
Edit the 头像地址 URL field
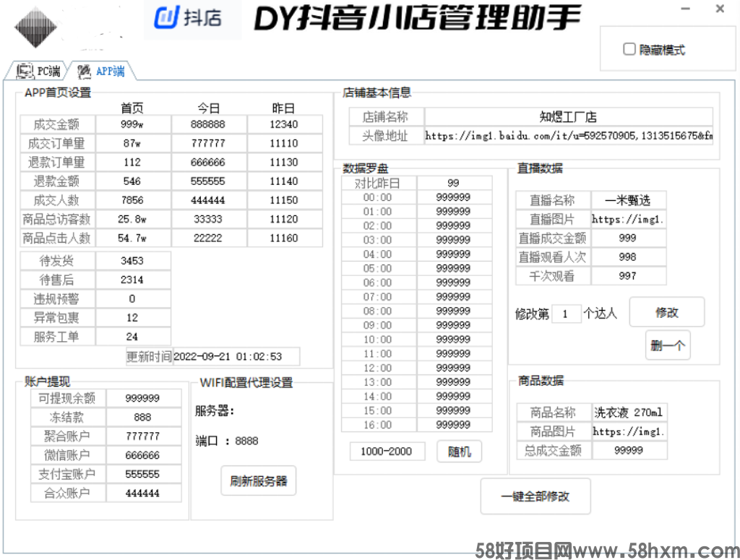569,136
